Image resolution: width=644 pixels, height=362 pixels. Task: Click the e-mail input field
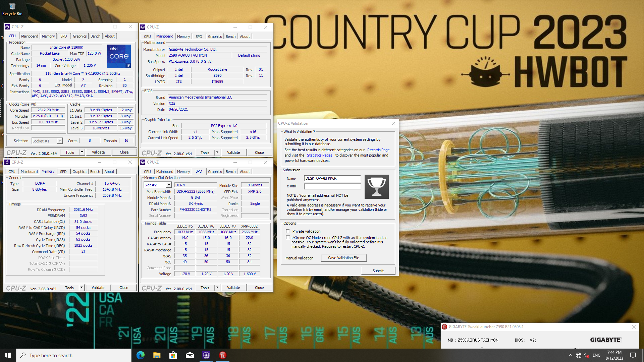pyautogui.click(x=332, y=186)
